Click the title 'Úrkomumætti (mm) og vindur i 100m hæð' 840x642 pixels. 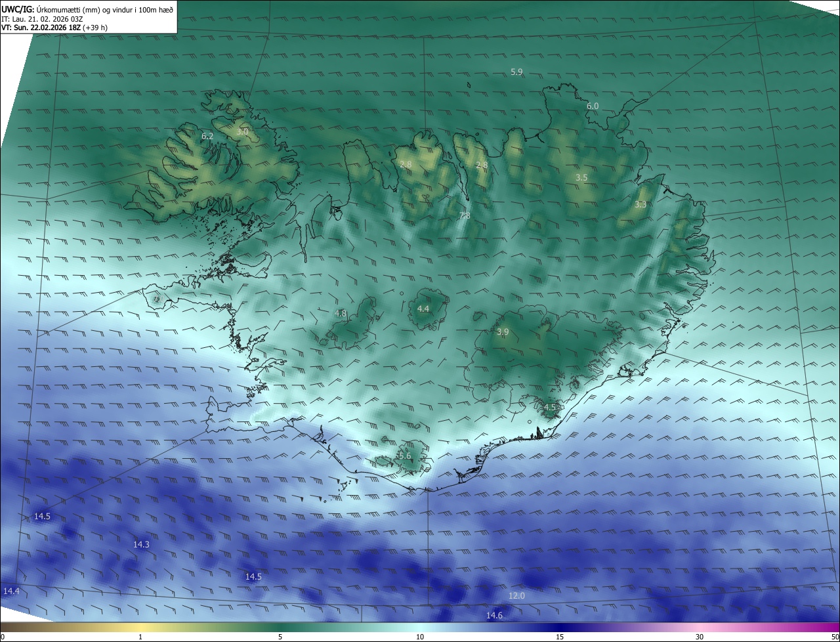click(104, 9)
